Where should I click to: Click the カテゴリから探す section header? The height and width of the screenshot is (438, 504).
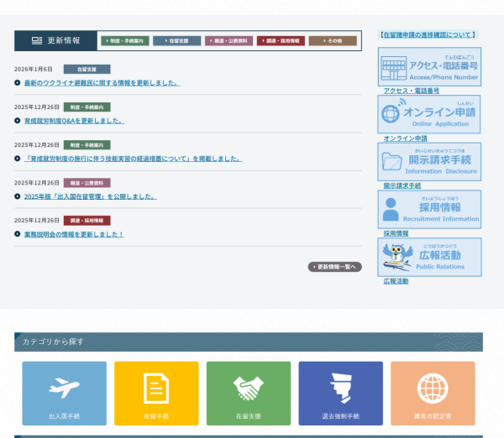point(249,342)
